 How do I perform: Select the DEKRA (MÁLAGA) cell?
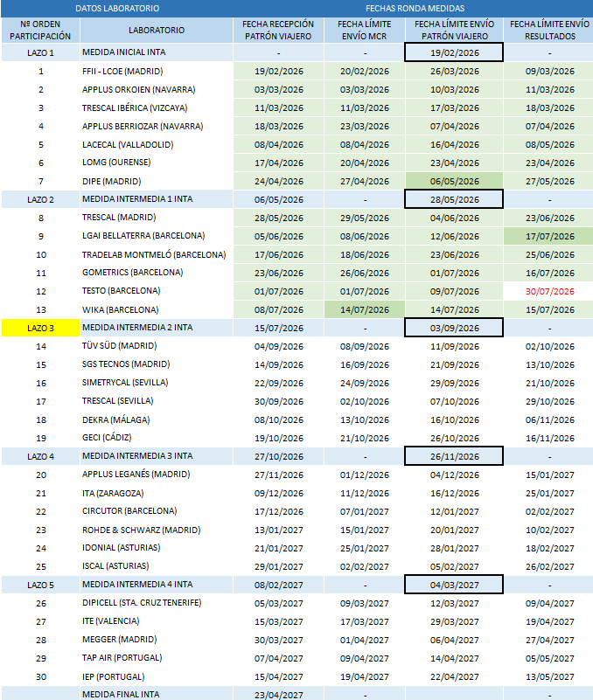pos(157,419)
